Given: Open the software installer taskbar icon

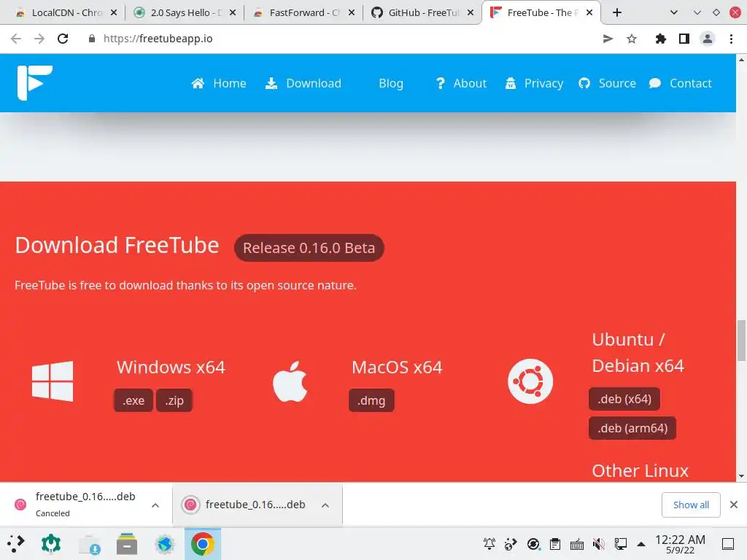Looking at the screenshot, I should click(90, 544).
